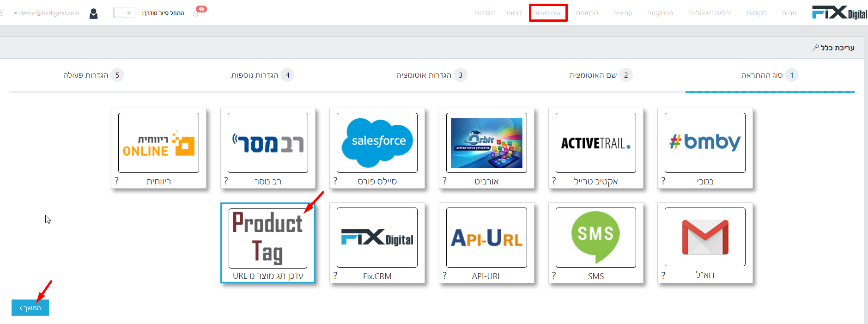This screenshot has height=324, width=868.
Task: Open help for the ריווחית card
Action: tap(117, 181)
